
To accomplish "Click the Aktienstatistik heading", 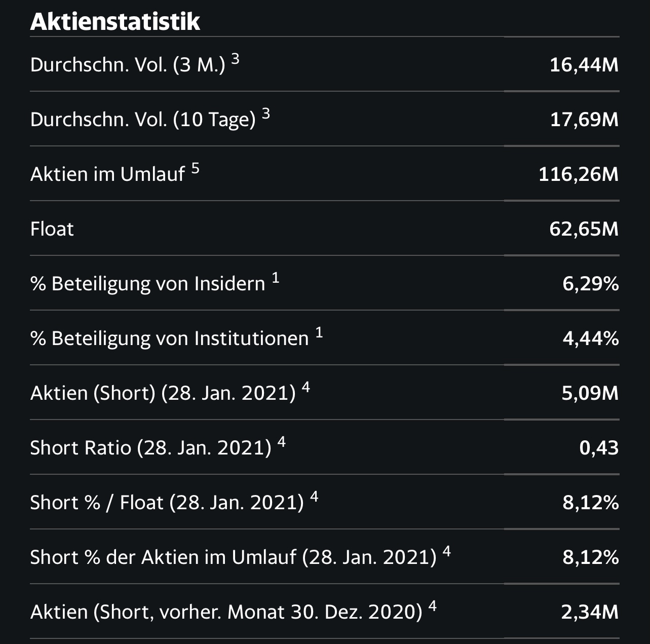I will click(x=115, y=22).
